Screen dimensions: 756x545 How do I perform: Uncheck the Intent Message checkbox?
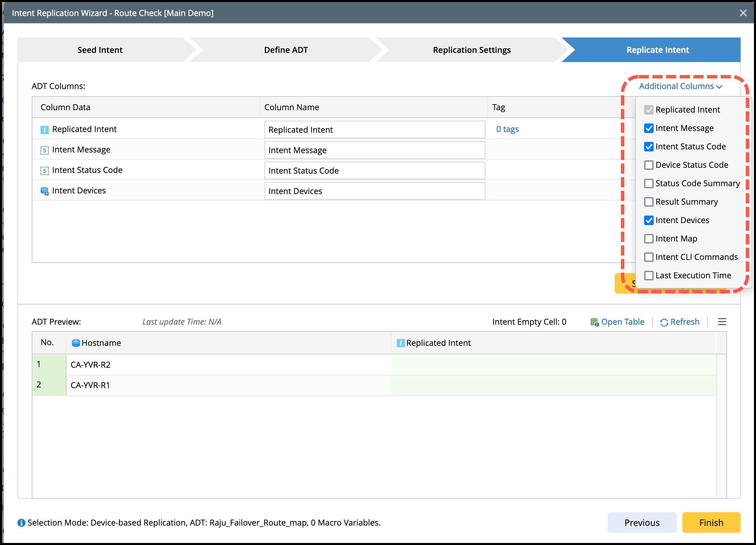(649, 128)
